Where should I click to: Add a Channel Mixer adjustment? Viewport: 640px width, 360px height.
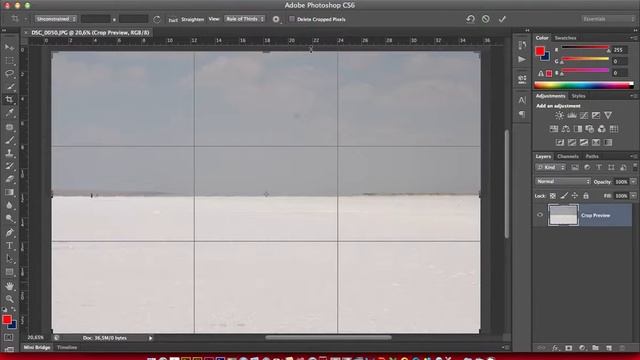602,129
